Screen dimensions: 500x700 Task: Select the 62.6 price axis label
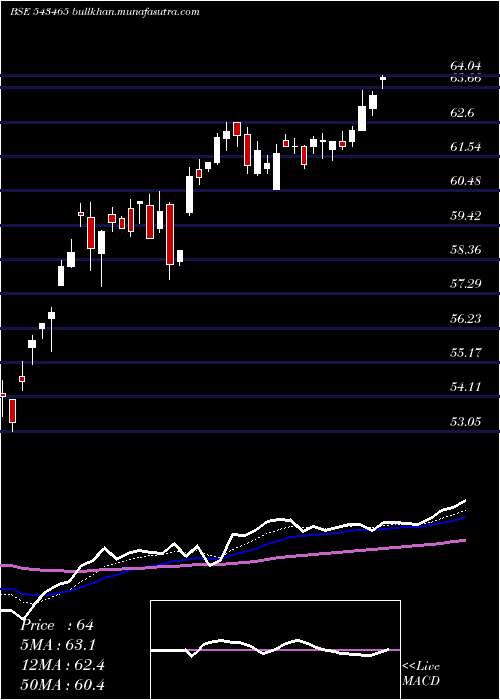coord(462,113)
